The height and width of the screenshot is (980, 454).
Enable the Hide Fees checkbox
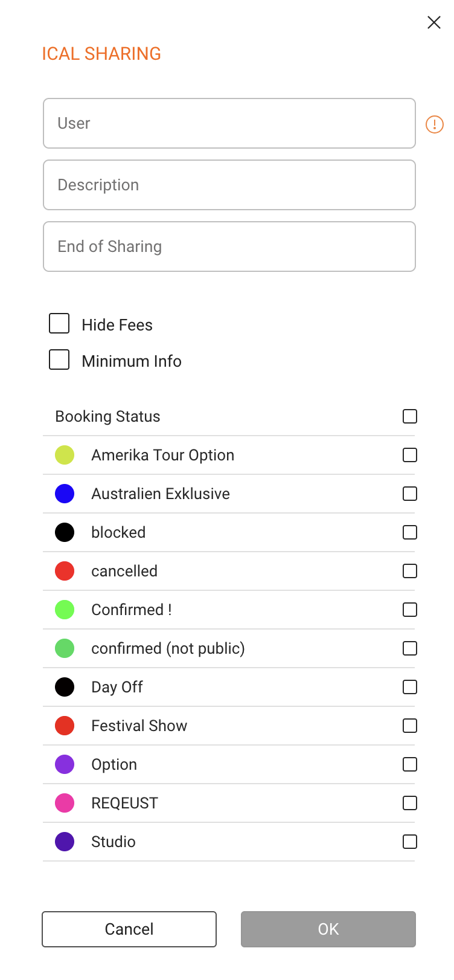click(59, 323)
